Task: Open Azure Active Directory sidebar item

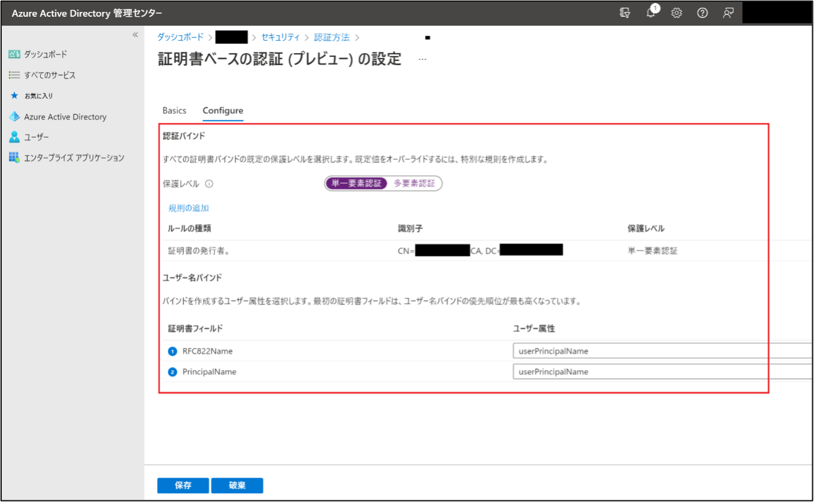Action: [x=65, y=117]
